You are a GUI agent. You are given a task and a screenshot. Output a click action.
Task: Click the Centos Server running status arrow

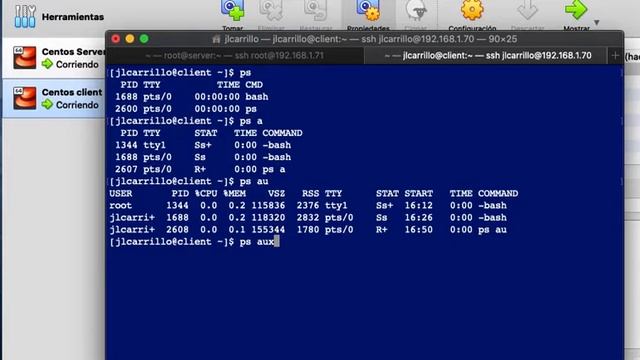point(47,64)
